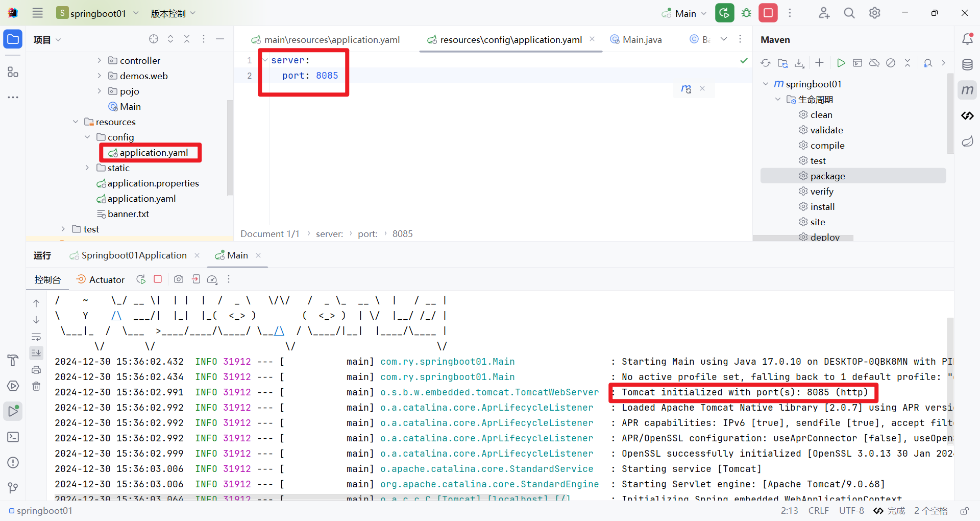Open the Notifications bell panel

click(x=967, y=39)
